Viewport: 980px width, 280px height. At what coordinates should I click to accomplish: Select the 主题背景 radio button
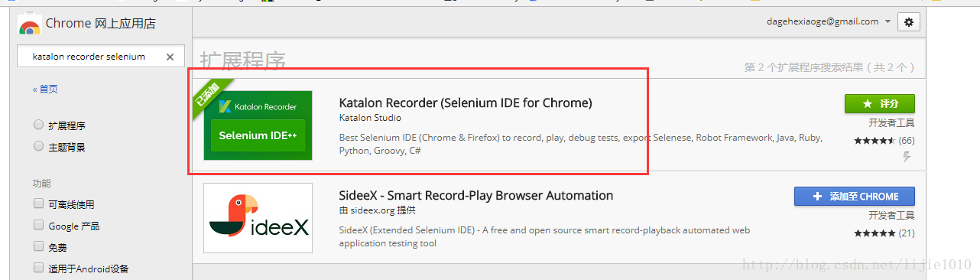pos(38,146)
